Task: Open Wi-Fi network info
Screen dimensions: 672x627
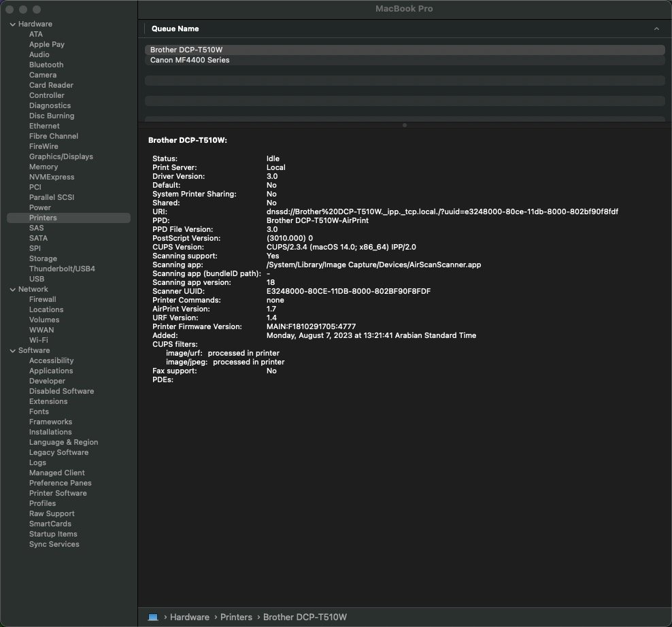Action: [x=39, y=340]
